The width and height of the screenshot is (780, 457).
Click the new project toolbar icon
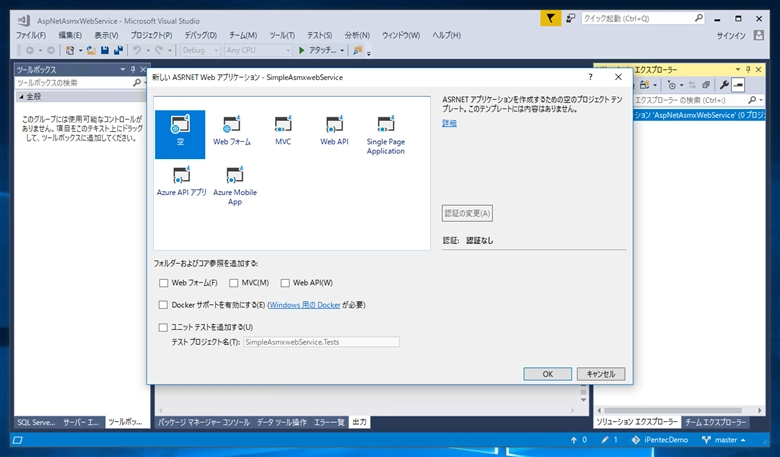[70, 50]
